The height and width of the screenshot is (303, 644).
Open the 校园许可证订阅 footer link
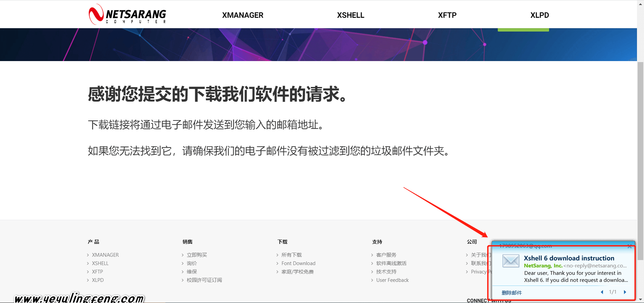(x=204, y=280)
